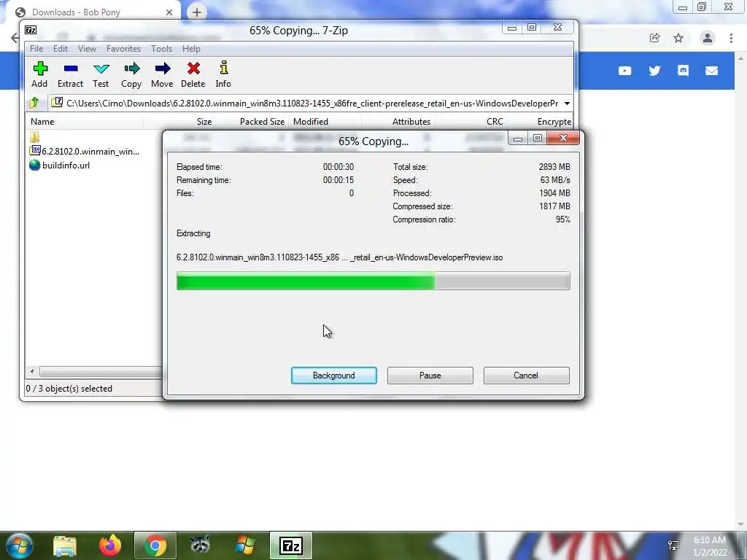Click the archive path address field
The height and width of the screenshot is (560, 747).
(305, 104)
